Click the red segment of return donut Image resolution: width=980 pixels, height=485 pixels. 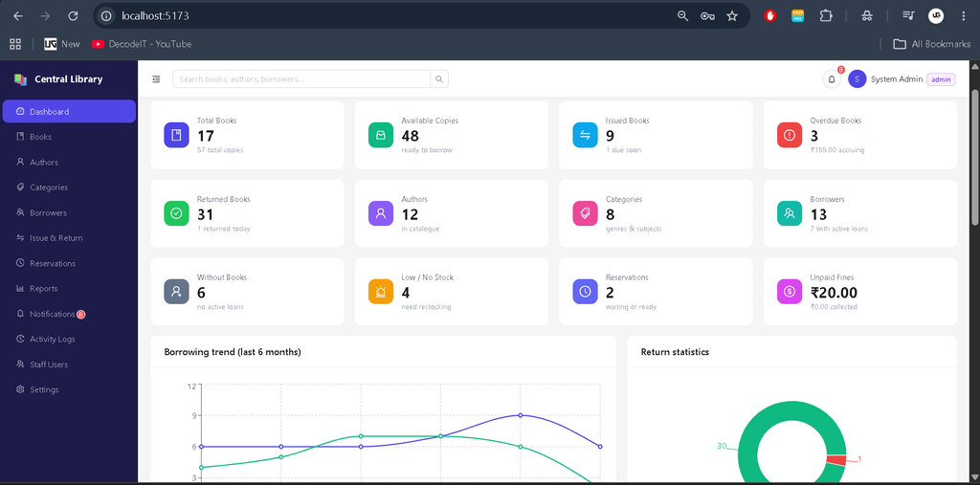pos(836,460)
